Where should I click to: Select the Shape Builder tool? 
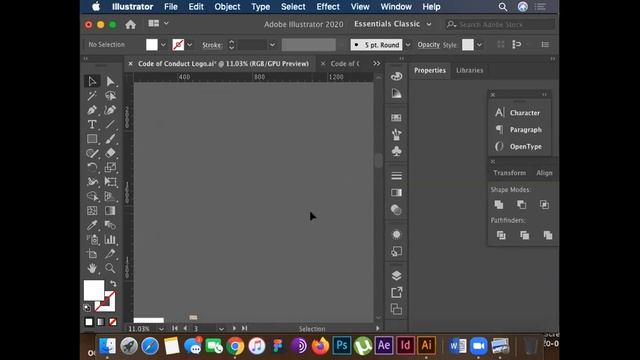[92, 196]
